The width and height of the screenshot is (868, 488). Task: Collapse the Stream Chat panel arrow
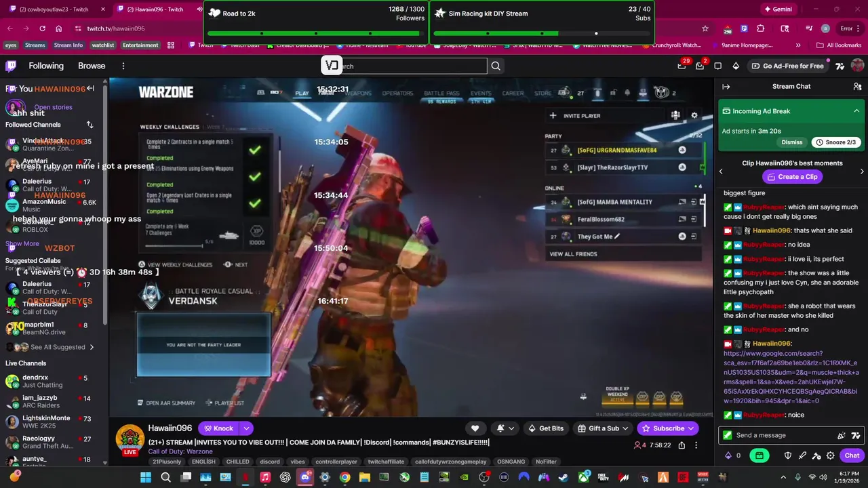click(x=726, y=87)
